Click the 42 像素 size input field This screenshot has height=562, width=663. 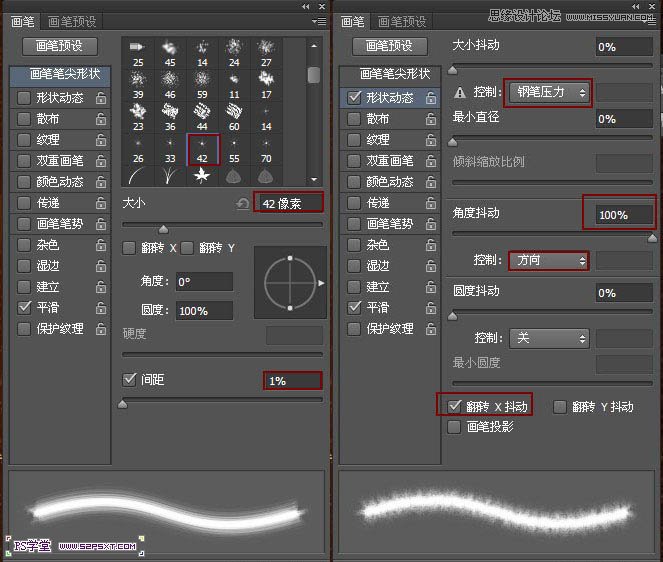(x=290, y=203)
